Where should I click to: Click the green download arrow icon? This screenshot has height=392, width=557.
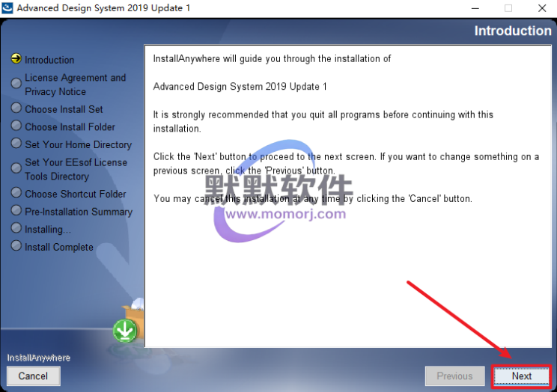point(125,331)
